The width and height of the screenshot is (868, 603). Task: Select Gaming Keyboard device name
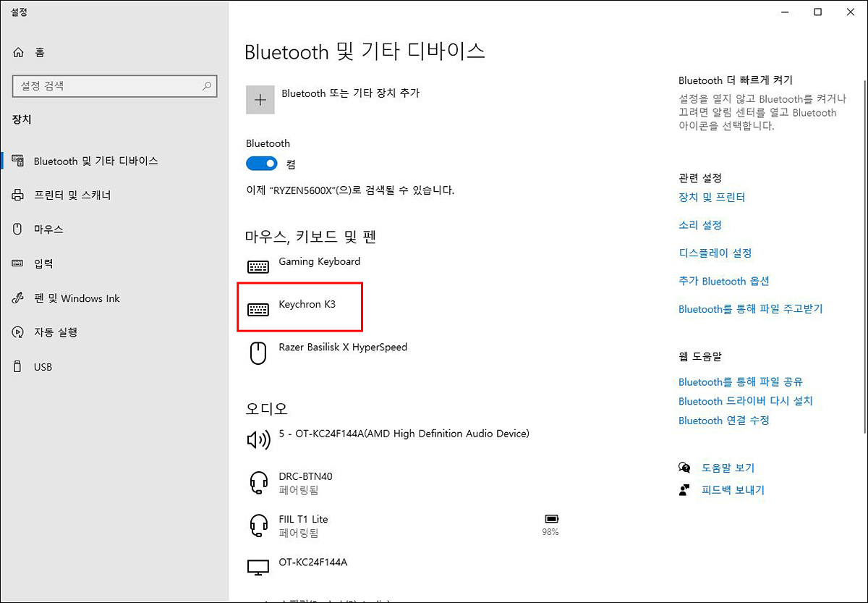click(x=320, y=261)
